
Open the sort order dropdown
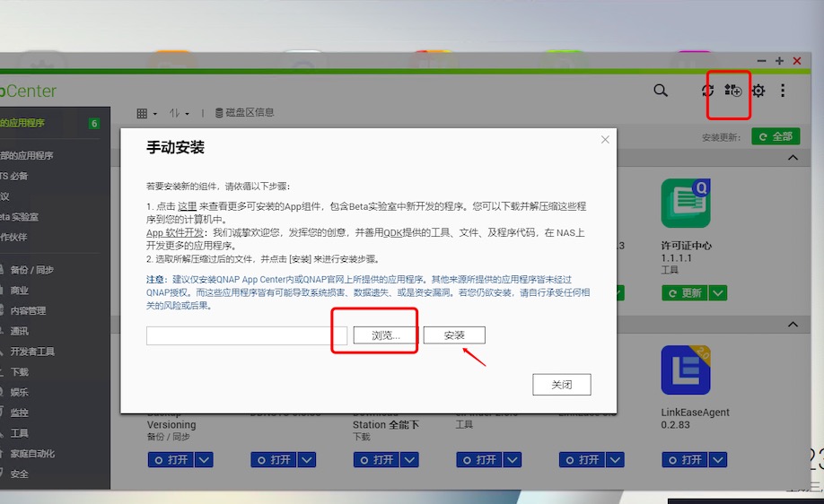tap(180, 114)
